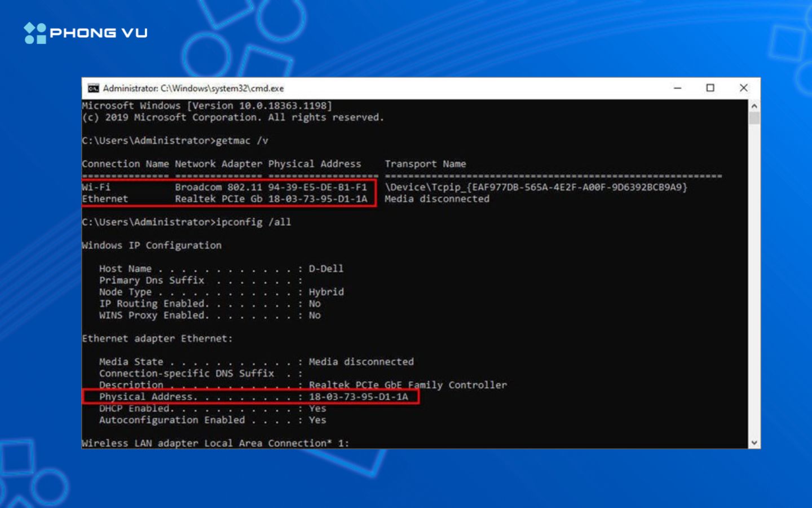Screen dimensions: 812x508
Task: Click the minimize window icon
Action: click(677, 88)
